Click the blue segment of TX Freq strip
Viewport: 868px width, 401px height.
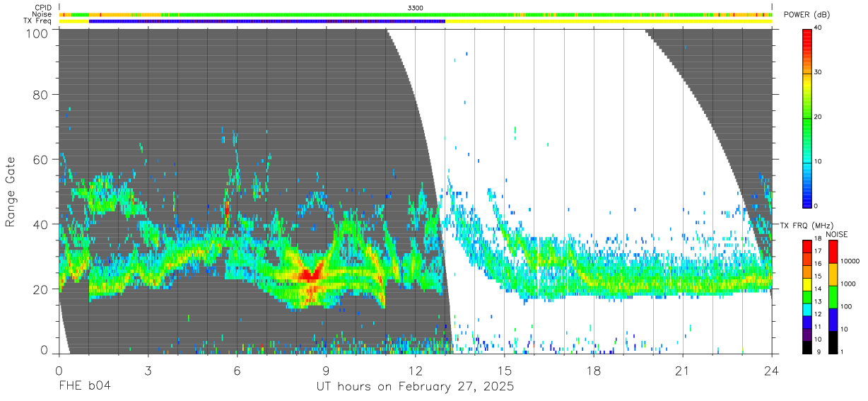click(267, 21)
